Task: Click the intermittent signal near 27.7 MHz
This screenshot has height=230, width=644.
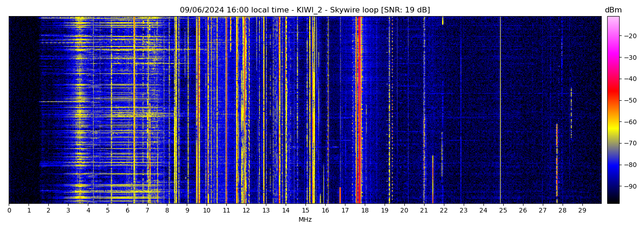Action: pos(557,138)
